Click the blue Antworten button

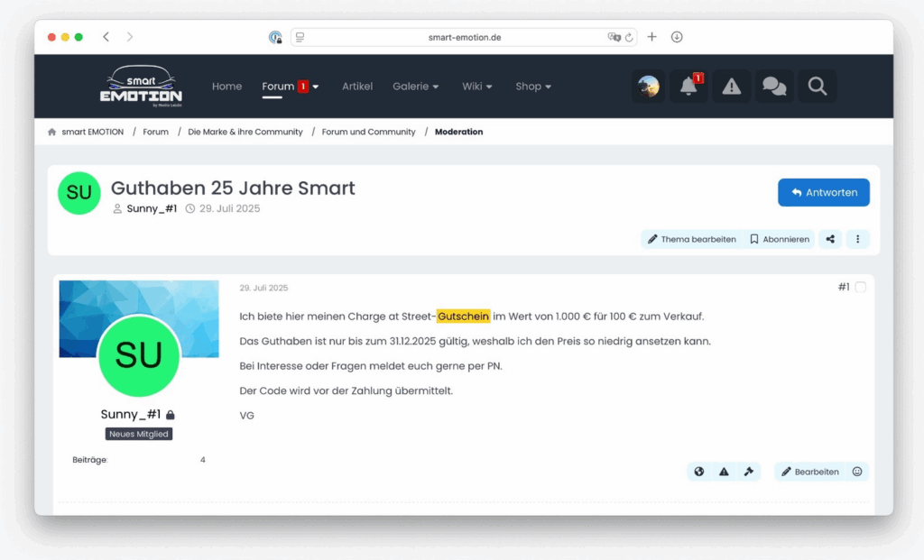[x=823, y=193]
